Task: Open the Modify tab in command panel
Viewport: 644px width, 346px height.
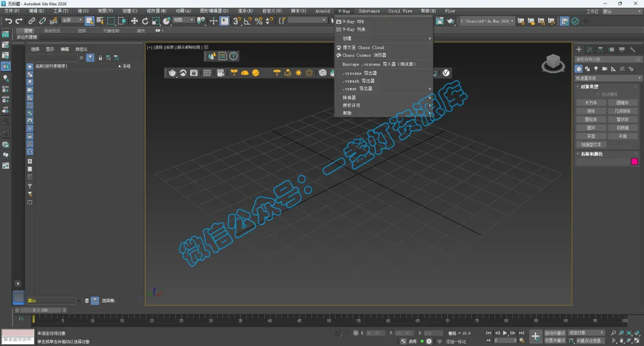Action: click(x=590, y=49)
